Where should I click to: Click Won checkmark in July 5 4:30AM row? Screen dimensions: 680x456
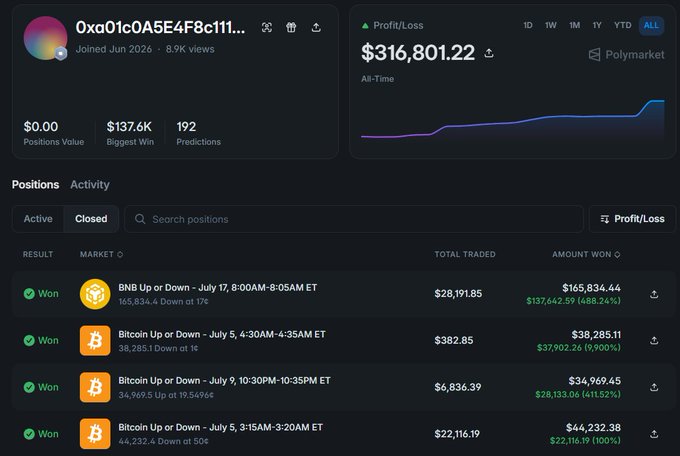[29, 341]
